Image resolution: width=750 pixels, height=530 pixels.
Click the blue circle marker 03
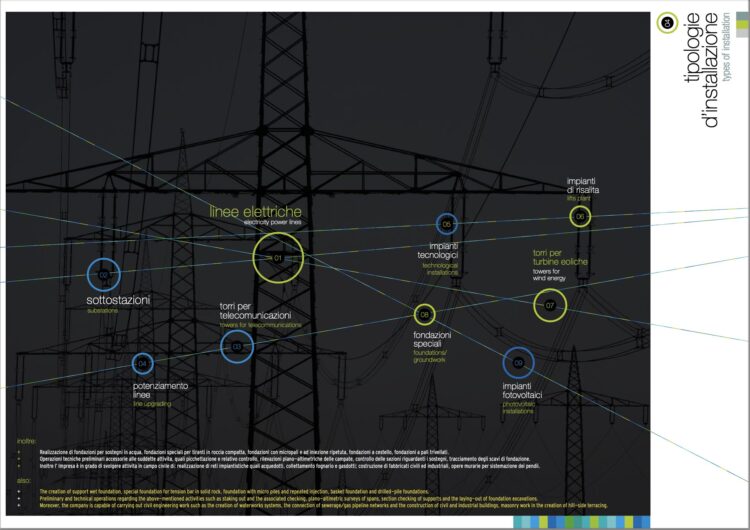point(237,347)
